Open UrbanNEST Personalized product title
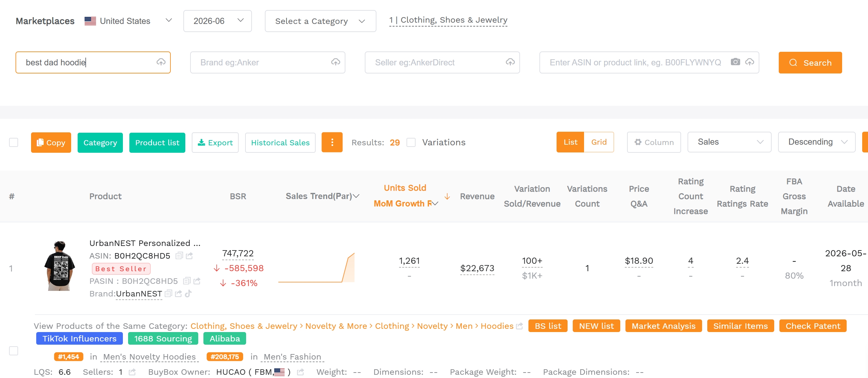 click(145, 243)
